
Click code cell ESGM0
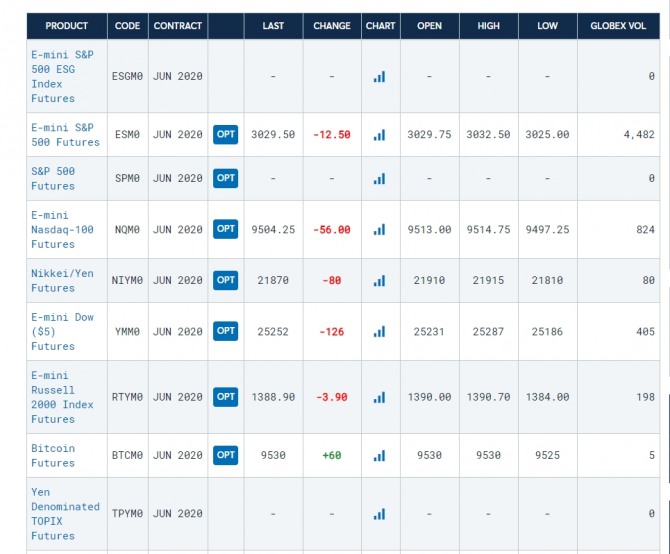point(127,76)
